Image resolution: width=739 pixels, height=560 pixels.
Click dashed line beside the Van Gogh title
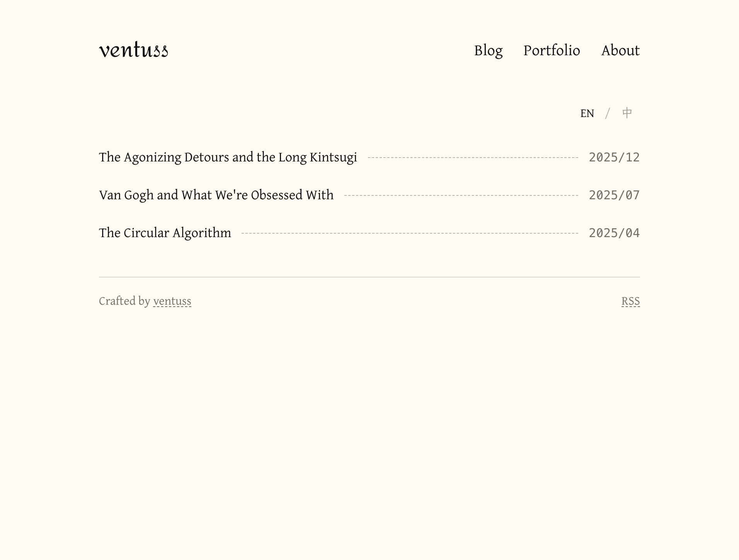tap(461, 195)
